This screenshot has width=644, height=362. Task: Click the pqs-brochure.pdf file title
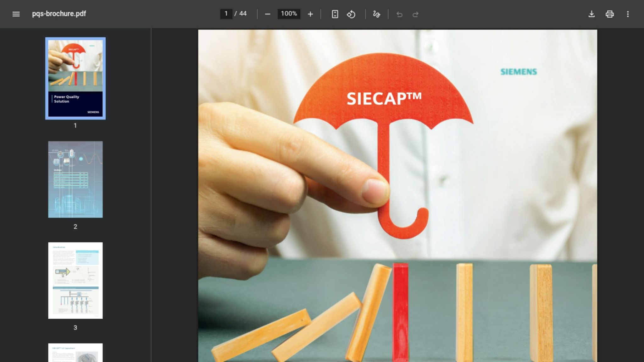point(59,14)
